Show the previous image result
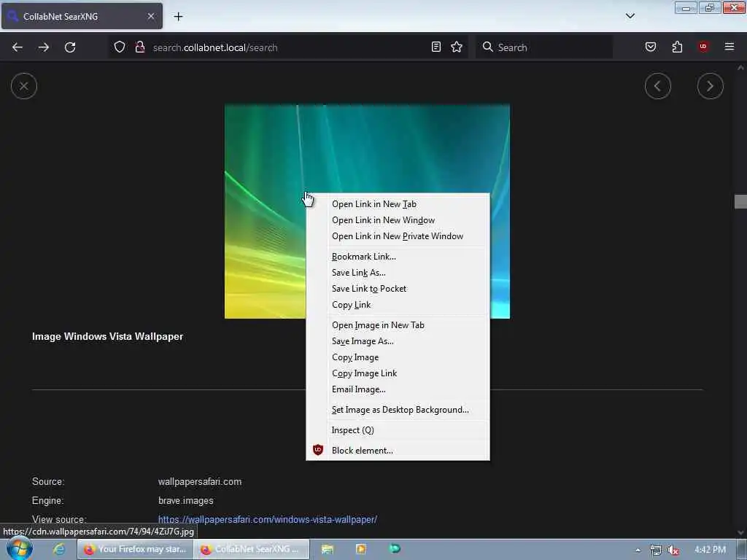 658,86
